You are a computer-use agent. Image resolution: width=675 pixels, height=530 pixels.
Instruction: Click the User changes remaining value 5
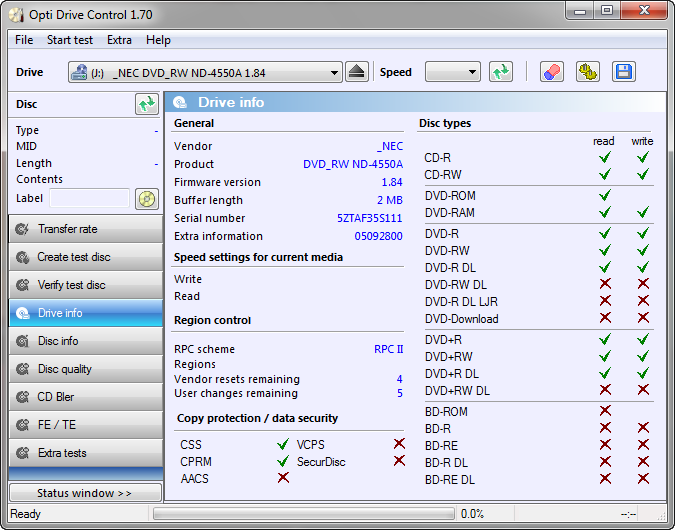click(x=400, y=394)
